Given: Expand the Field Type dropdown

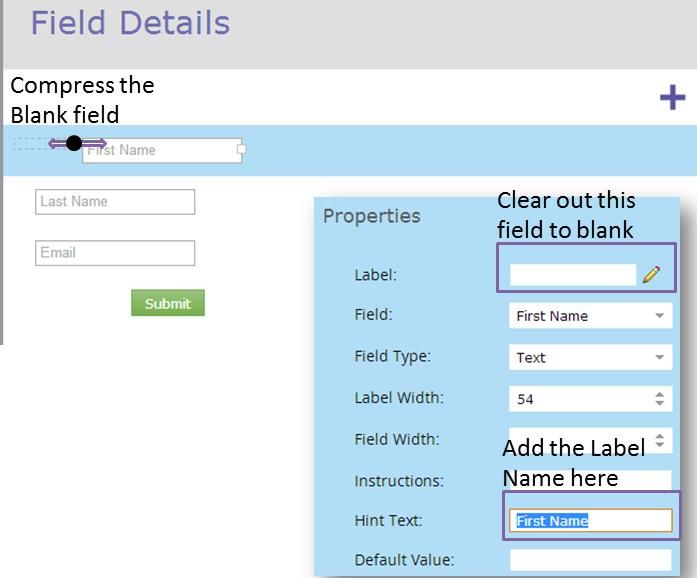Looking at the screenshot, I should click(x=590, y=357).
